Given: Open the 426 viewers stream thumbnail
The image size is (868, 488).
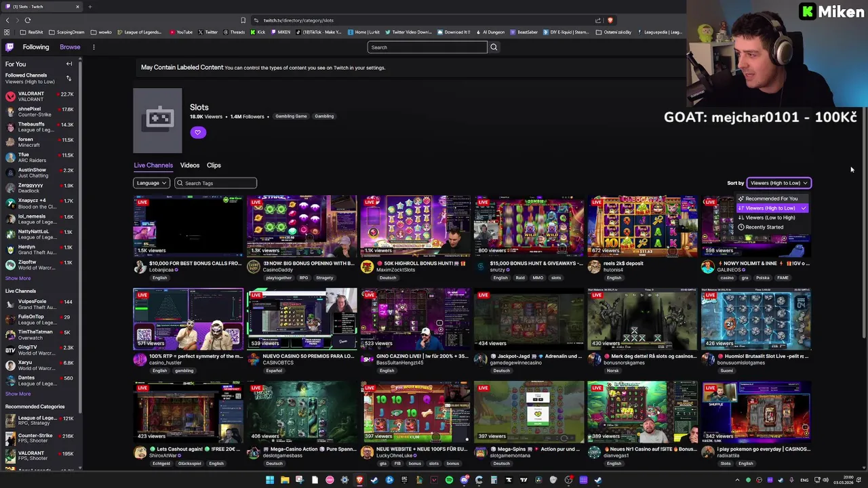Looking at the screenshot, I should pos(755,319).
